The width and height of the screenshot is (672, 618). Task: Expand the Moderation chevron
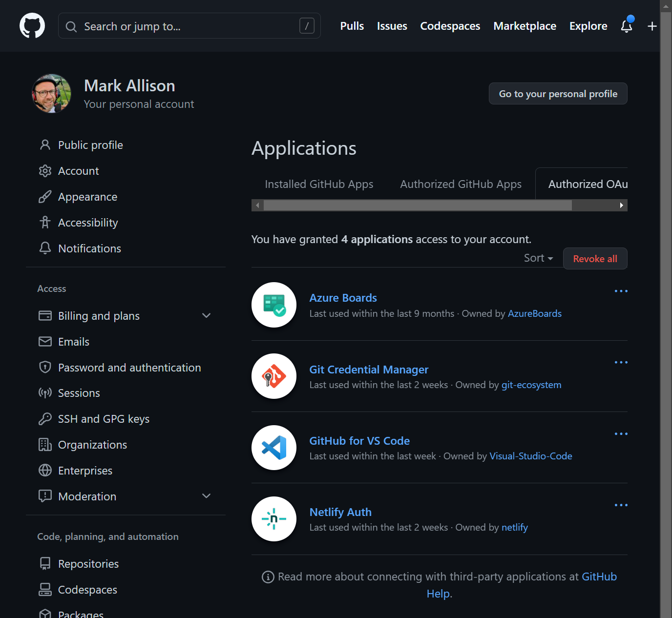coord(207,496)
